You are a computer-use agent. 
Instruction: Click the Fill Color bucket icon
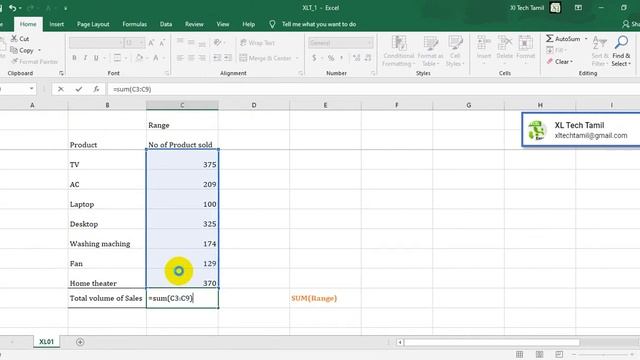coord(139,58)
